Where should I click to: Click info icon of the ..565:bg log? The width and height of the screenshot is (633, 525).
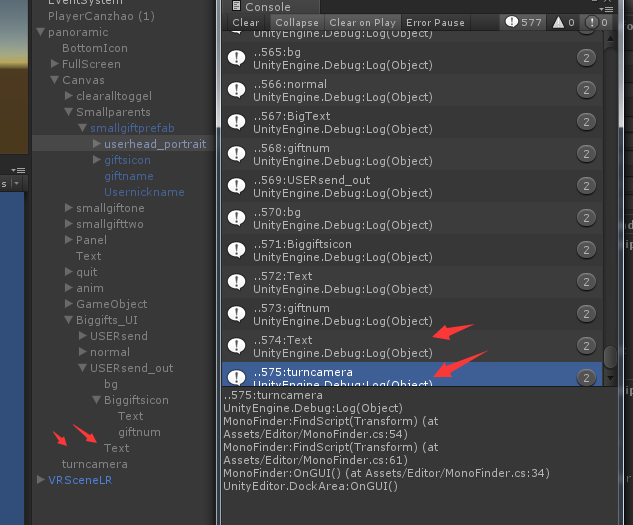point(237,58)
